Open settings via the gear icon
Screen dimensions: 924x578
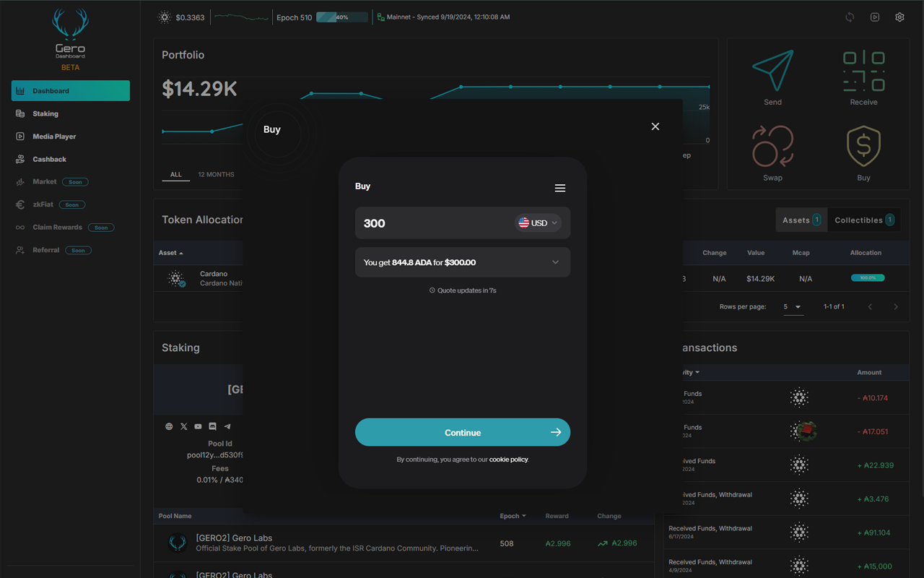[x=899, y=17]
